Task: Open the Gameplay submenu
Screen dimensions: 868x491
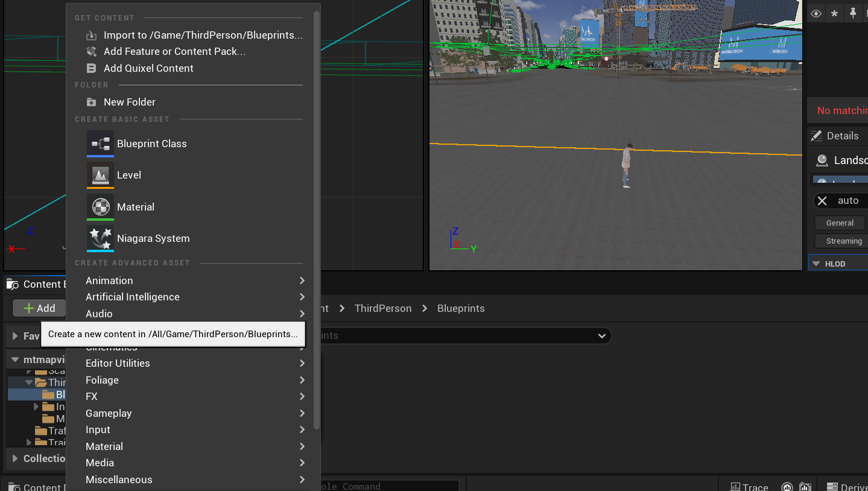Action: [x=194, y=413]
